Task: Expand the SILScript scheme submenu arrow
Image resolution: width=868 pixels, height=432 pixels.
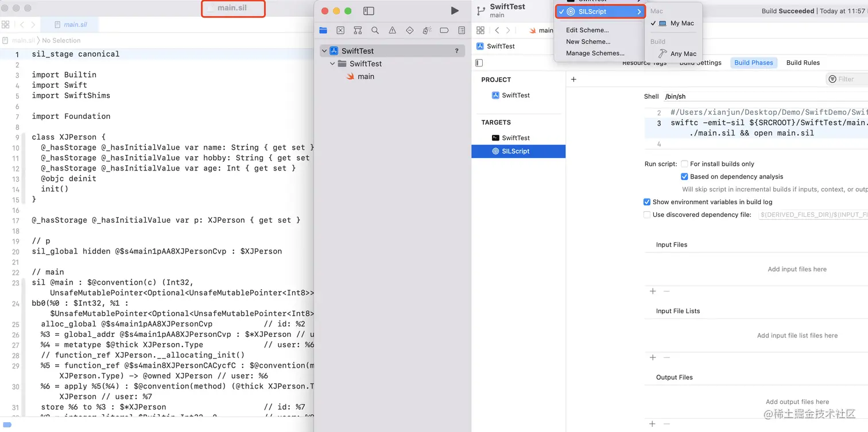Action: coord(639,11)
